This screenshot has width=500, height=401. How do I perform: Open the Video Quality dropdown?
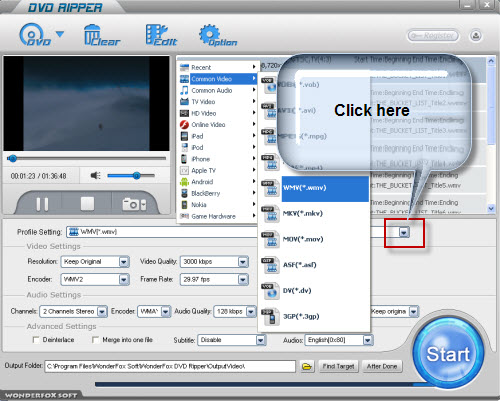[243, 262]
